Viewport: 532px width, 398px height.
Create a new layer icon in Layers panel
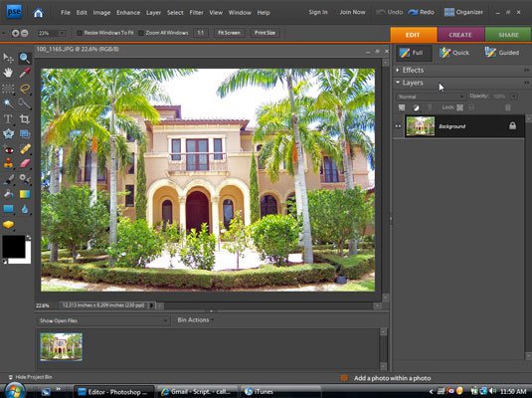402,107
